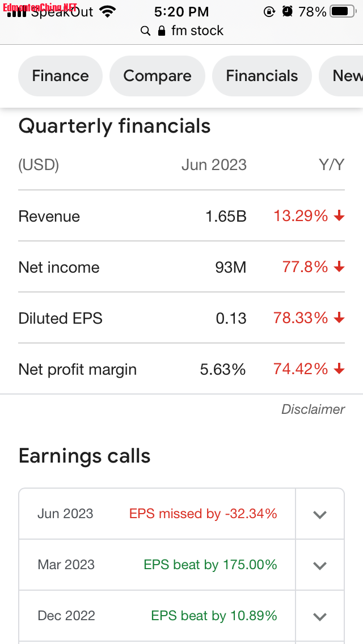Expand the Jun 2023 earnings call
The image size is (363, 644).
(320, 514)
